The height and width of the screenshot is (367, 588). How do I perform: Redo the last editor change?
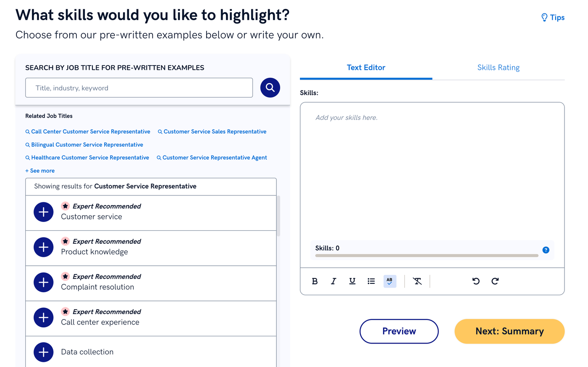click(495, 281)
